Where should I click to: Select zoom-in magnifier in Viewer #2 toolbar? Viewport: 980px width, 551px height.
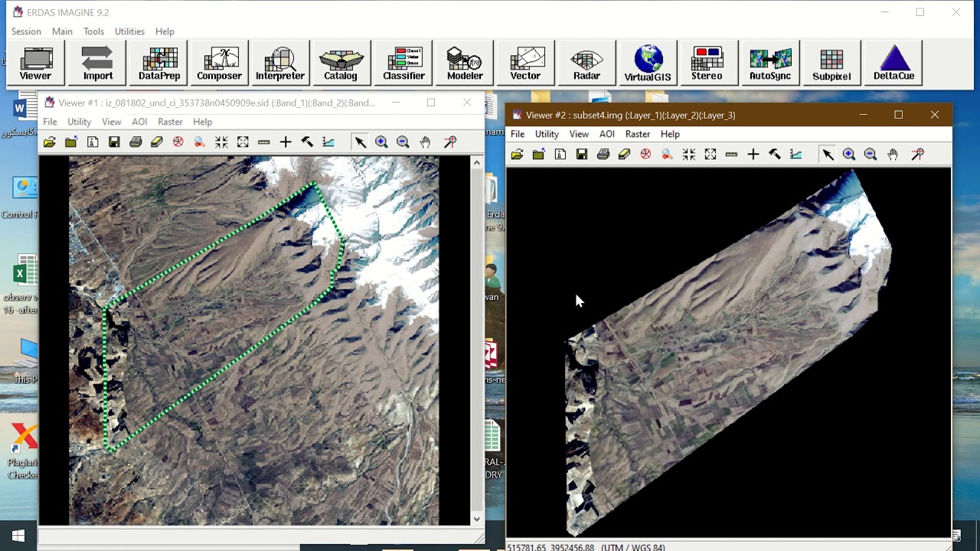(x=849, y=154)
